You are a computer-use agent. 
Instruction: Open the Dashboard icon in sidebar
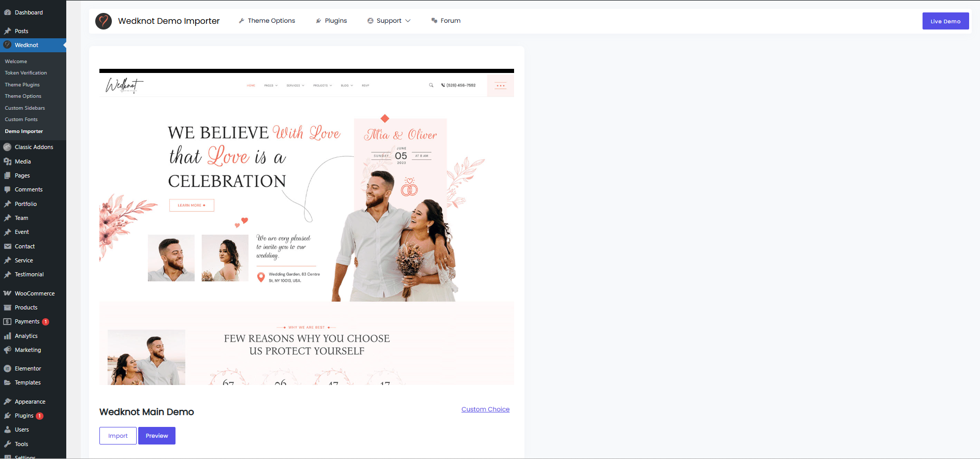coord(7,12)
